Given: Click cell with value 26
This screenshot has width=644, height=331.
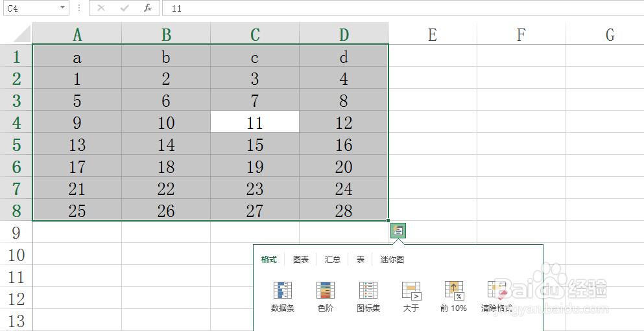Looking at the screenshot, I should tap(166, 211).
